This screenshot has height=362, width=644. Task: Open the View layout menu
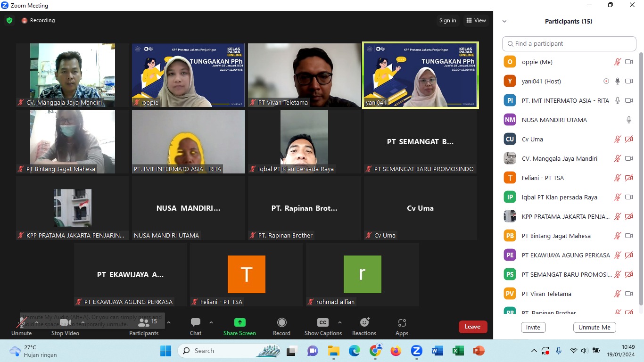tap(476, 20)
